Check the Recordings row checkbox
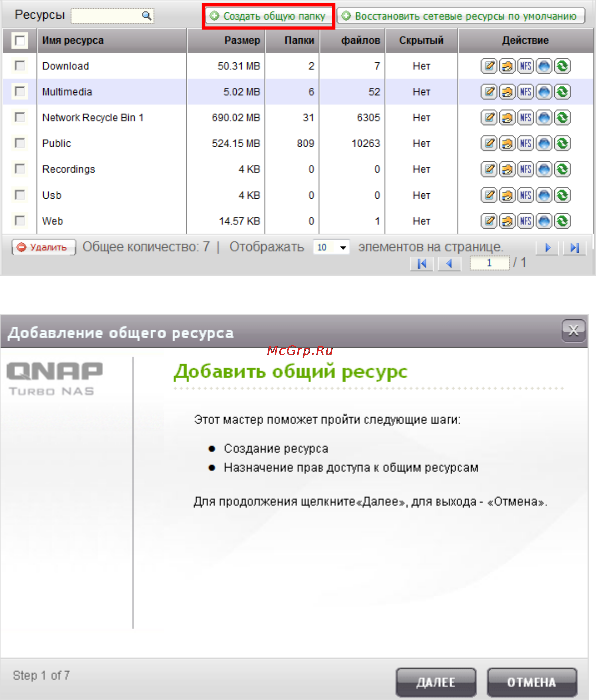596x700 pixels. pos(20,168)
